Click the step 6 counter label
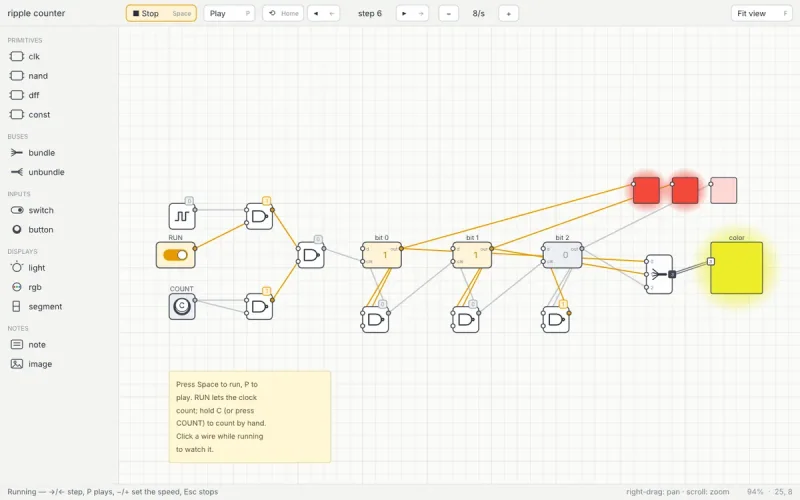Viewport: 800px width, 500px height. tap(370, 13)
